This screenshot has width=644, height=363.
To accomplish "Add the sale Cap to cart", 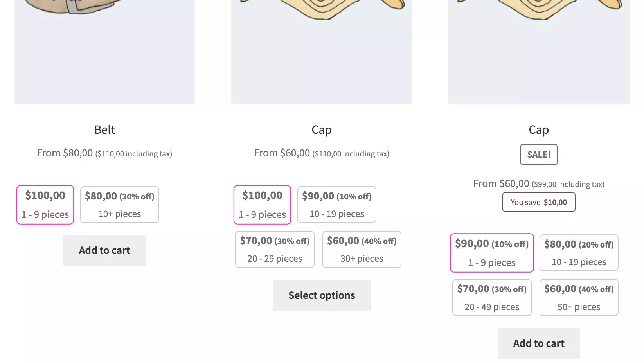I will tap(538, 343).
